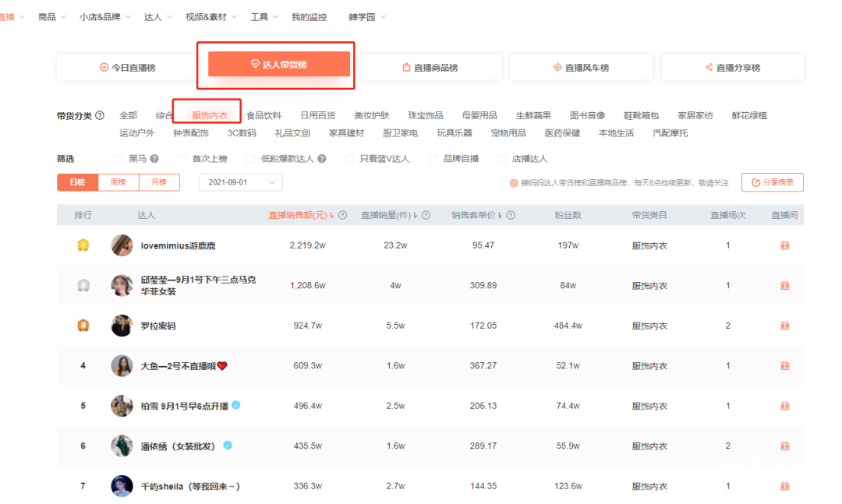Screen dimensions: 842x504
Task: Click help icon beside 黑马 filter
Action: pos(154,159)
